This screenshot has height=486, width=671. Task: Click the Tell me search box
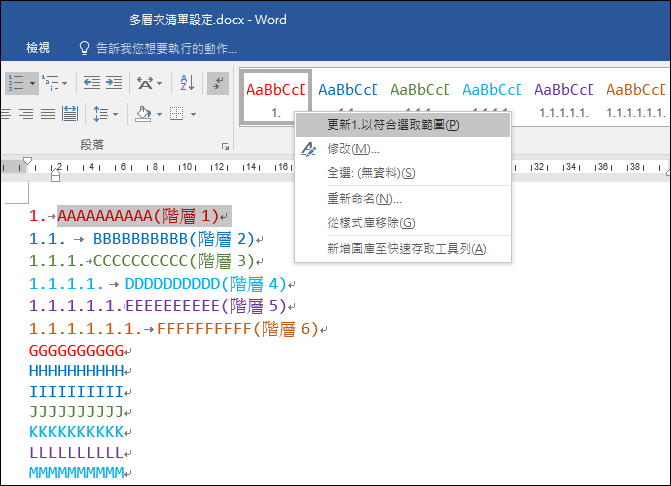(166, 48)
